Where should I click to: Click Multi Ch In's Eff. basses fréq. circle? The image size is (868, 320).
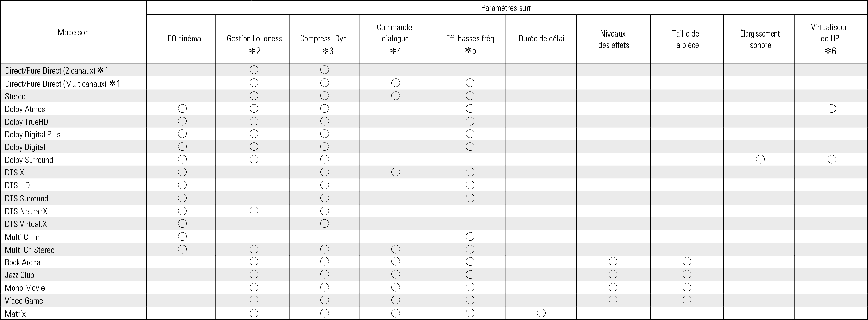point(470,237)
